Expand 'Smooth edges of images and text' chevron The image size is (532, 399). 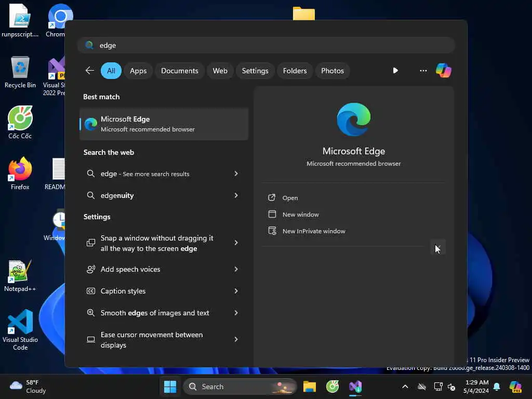pos(236,313)
